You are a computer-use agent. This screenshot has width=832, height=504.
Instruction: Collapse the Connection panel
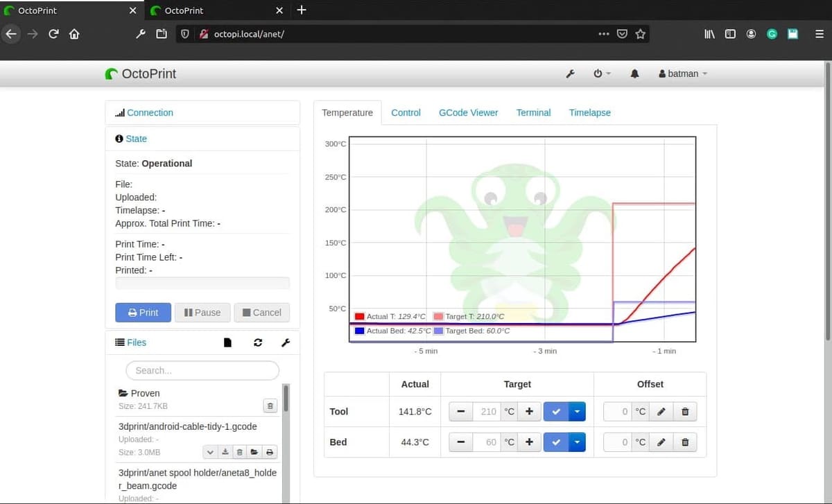[150, 112]
